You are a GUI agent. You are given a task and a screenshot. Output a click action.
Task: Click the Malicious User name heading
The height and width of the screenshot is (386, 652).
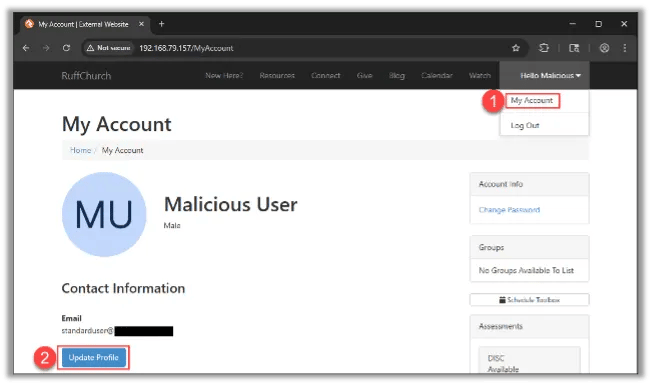(x=231, y=205)
